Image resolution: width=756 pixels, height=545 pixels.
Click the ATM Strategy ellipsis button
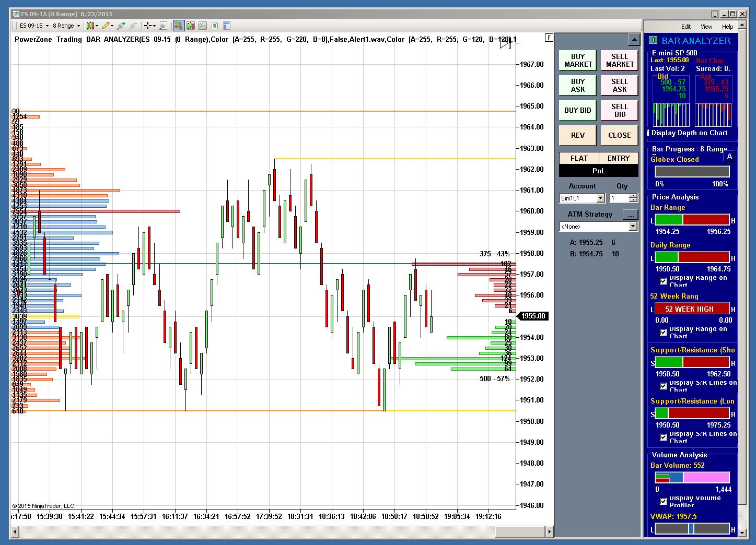click(x=631, y=215)
